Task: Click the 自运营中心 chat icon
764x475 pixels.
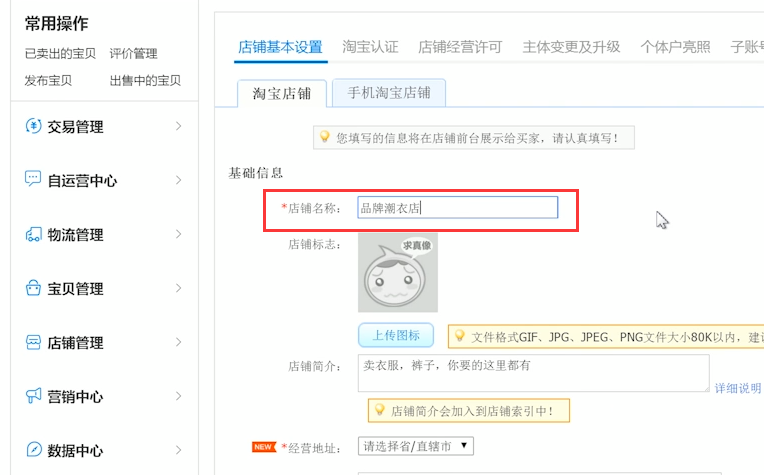Action: 33,180
